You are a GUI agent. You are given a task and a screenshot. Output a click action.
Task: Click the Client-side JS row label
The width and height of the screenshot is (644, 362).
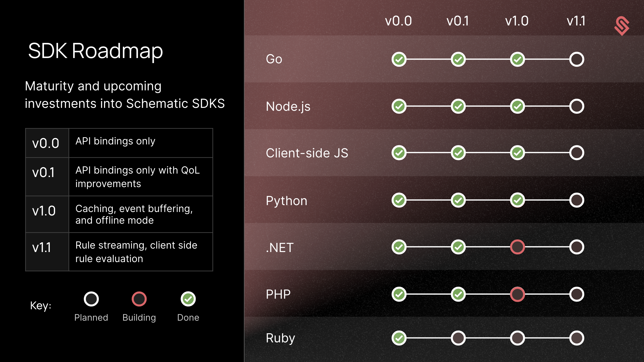(307, 153)
